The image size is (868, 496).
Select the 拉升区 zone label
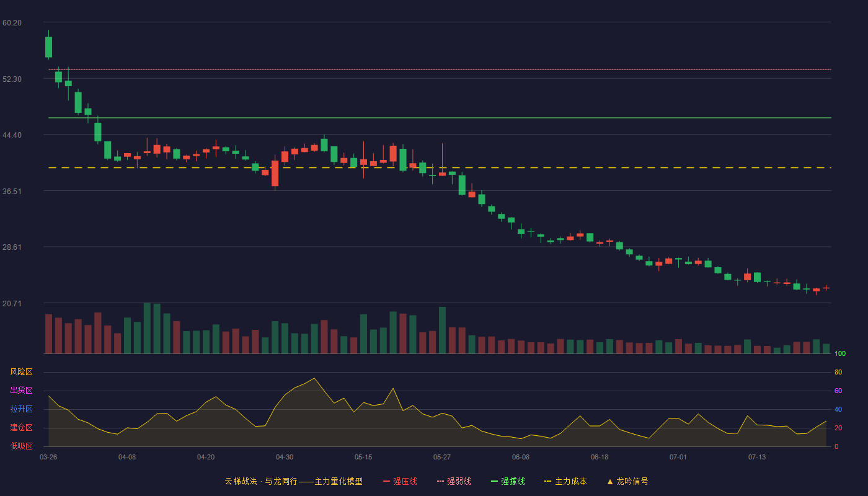tap(21, 409)
